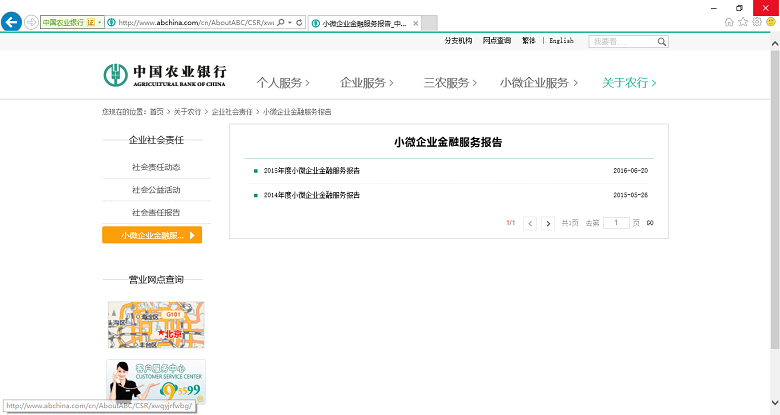This screenshot has height=415, width=780.
Task: Open the address bar dropdown arrow
Action: click(x=290, y=22)
